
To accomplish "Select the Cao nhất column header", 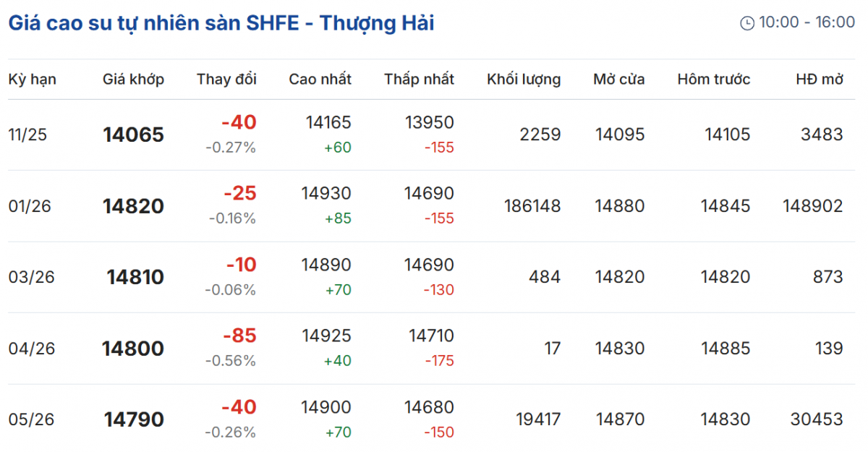I will (x=320, y=80).
